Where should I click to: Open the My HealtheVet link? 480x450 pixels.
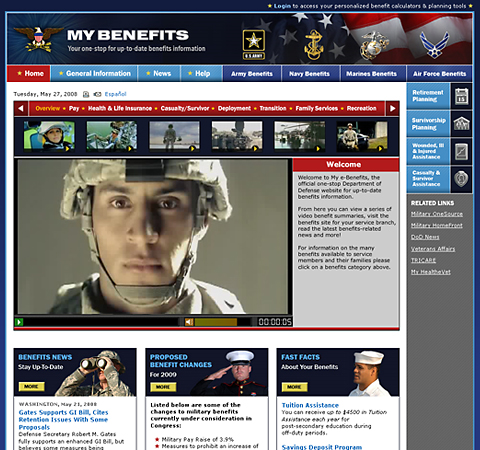point(431,272)
